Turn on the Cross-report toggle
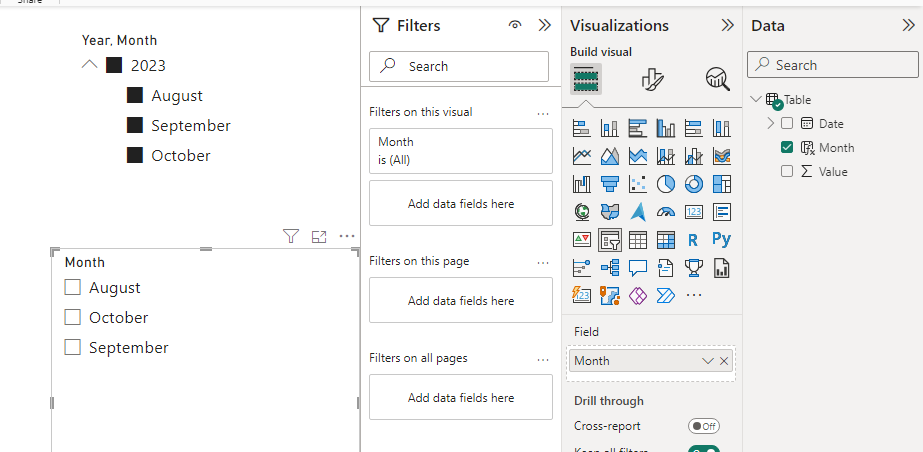The height and width of the screenshot is (452, 923). (704, 426)
